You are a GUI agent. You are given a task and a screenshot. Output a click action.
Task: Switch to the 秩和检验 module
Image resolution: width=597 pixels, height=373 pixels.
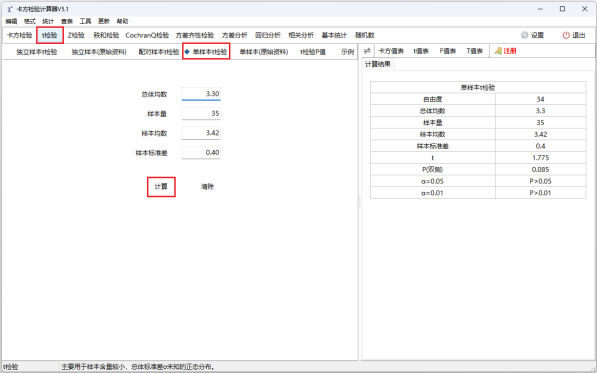point(106,35)
